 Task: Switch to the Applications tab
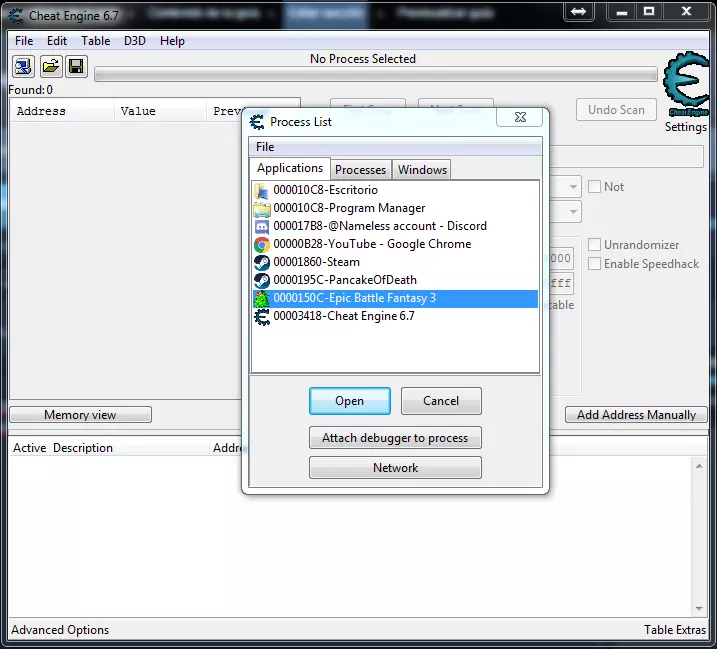290,168
